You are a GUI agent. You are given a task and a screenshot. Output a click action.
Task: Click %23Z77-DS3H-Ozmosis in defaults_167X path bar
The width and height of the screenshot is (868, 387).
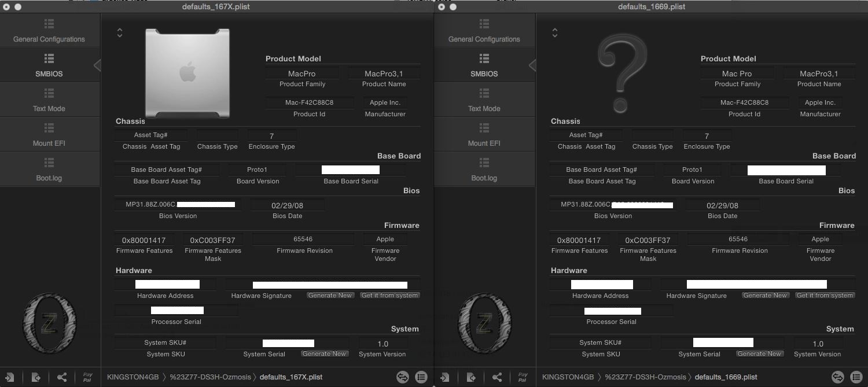211,377
